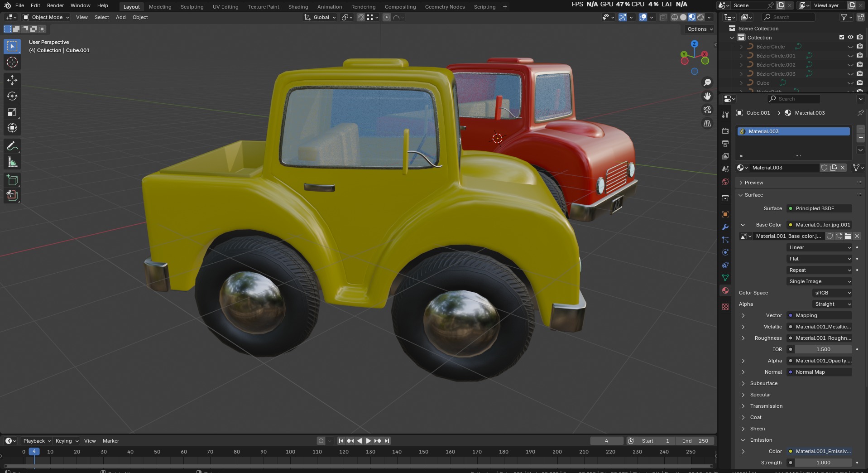Viewport: 868px width, 473px height.
Task: Uncheck the Collection exclude checkbox
Action: [x=842, y=38]
